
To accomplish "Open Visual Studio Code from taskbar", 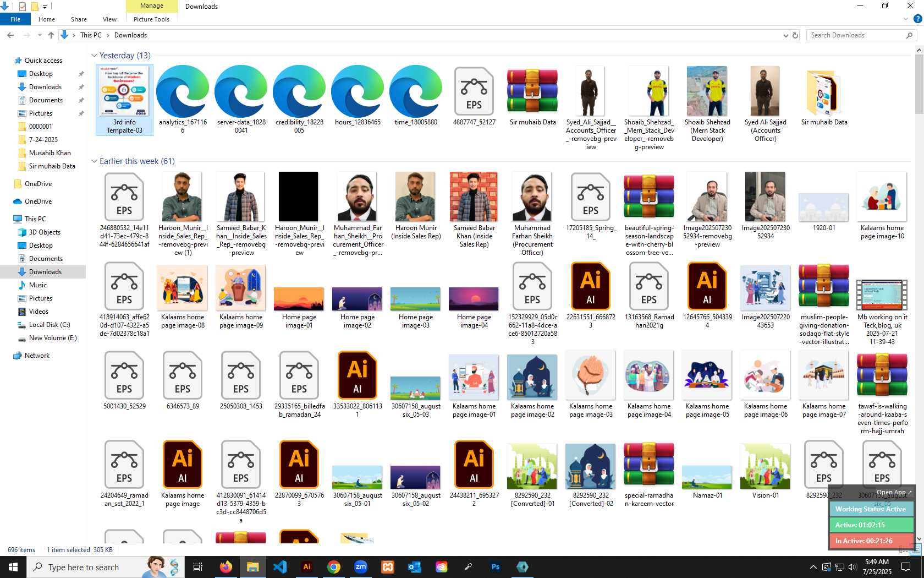I will click(280, 567).
